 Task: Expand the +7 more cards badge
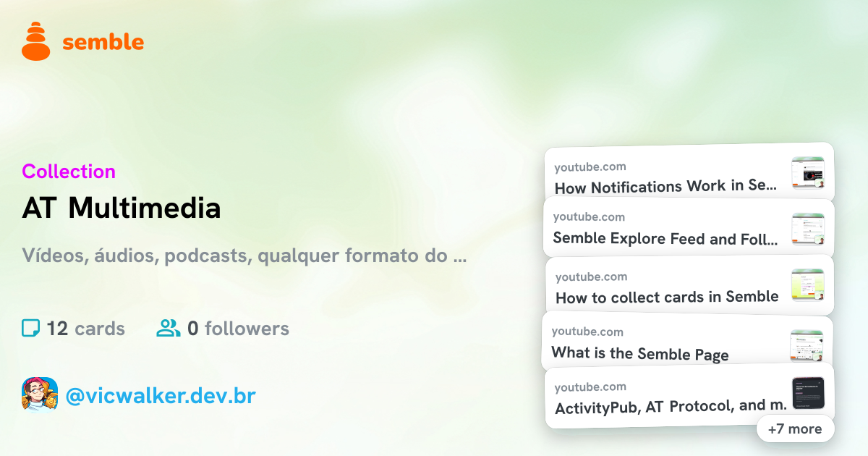pos(795,428)
